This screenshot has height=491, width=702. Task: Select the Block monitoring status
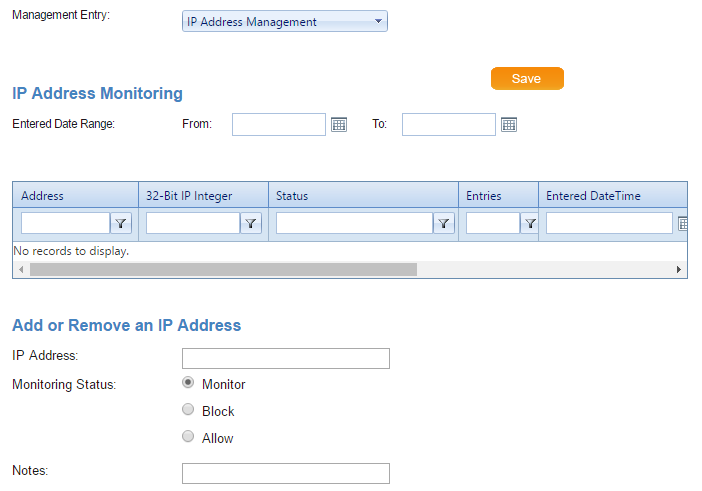click(188, 410)
